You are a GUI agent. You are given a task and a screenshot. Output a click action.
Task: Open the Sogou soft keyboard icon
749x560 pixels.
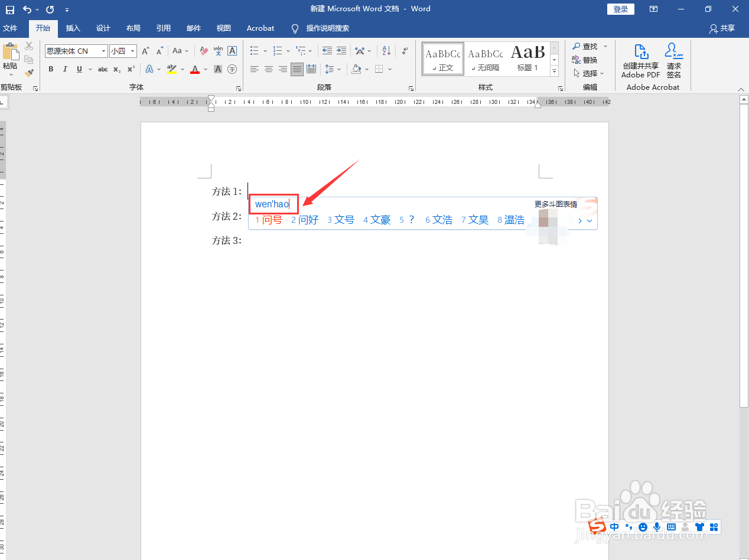(671, 527)
